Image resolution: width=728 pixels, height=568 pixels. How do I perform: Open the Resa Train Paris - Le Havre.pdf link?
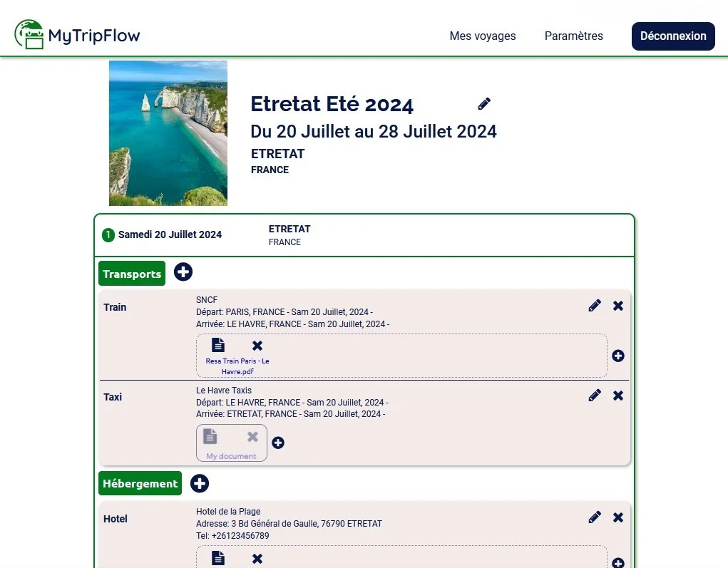click(x=236, y=366)
